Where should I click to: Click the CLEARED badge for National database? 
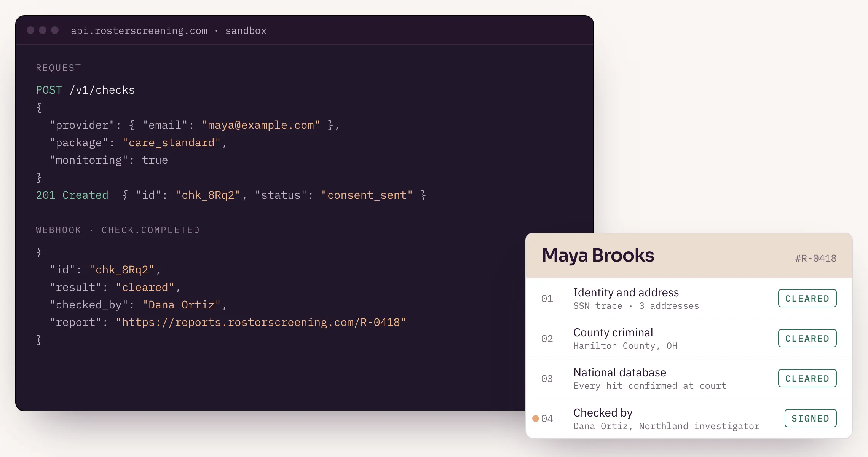pos(807,378)
